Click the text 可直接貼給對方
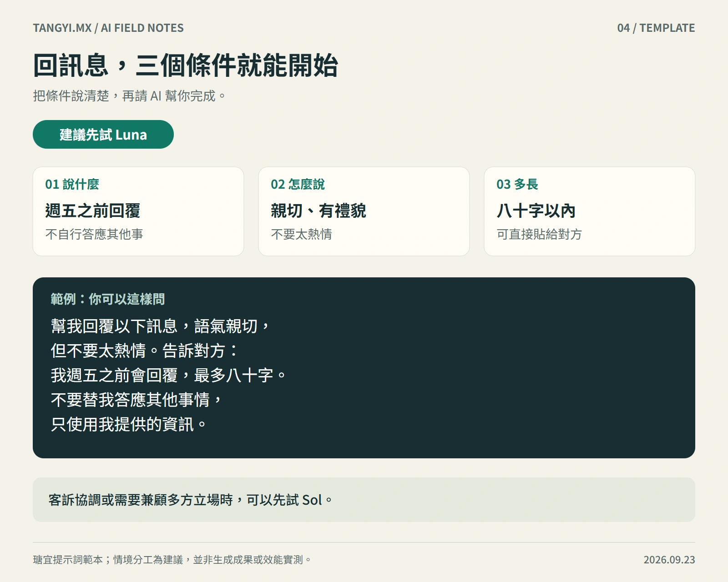The height and width of the screenshot is (582, 728). point(539,234)
